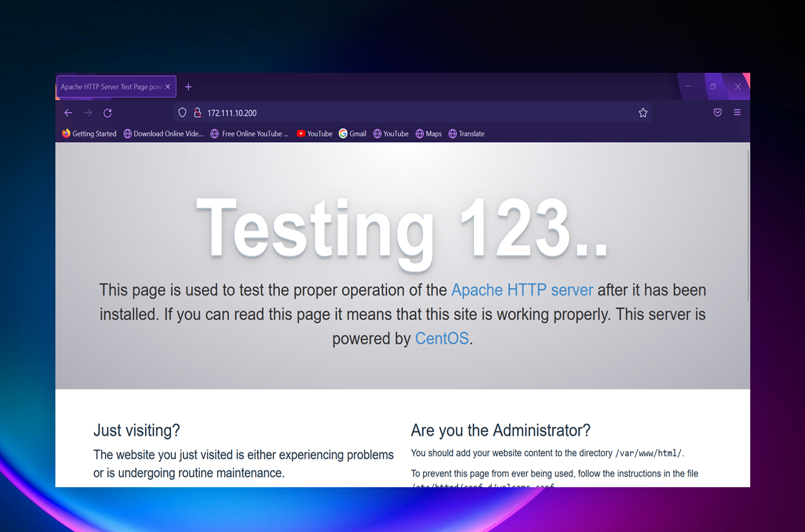Click the /var/www/html/ directory path text
This screenshot has height=532, width=805.
point(648,453)
